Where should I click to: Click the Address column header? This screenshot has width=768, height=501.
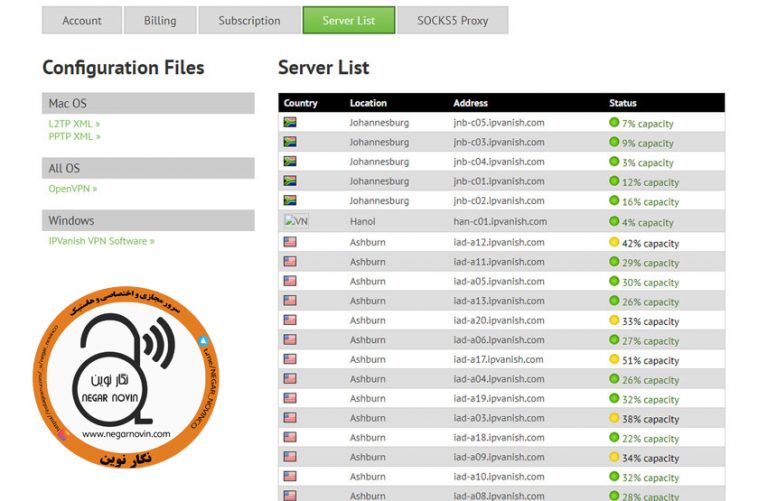coord(470,103)
